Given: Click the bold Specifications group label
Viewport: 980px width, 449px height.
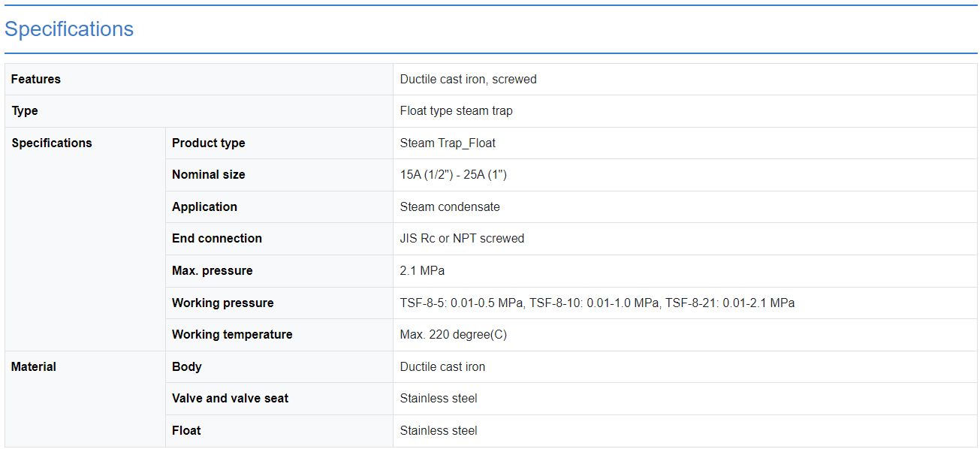Looking at the screenshot, I should [x=52, y=143].
